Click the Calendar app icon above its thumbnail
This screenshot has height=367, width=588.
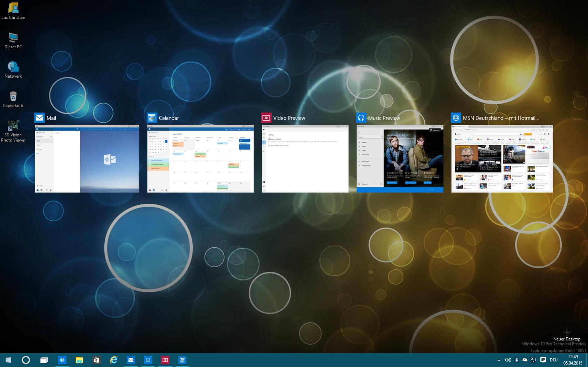[x=152, y=118]
